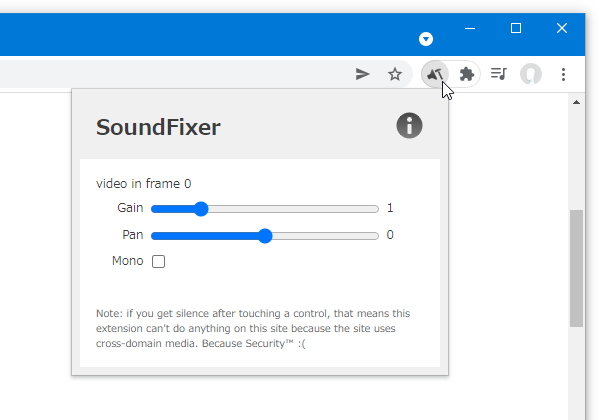Open Chrome's three-dot menu
This screenshot has width=600, height=420.
tap(563, 74)
